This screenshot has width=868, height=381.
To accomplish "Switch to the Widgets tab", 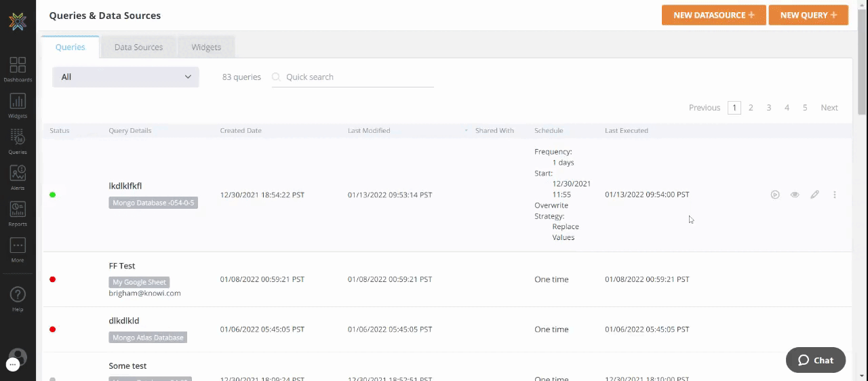I will [x=206, y=47].
